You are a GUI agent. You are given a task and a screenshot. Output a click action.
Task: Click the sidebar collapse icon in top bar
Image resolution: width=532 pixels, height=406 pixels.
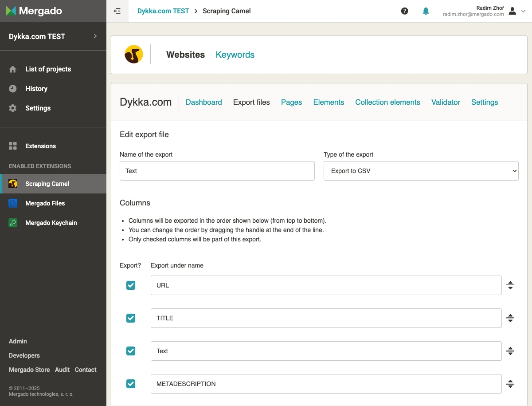click(x=117, y=11)
